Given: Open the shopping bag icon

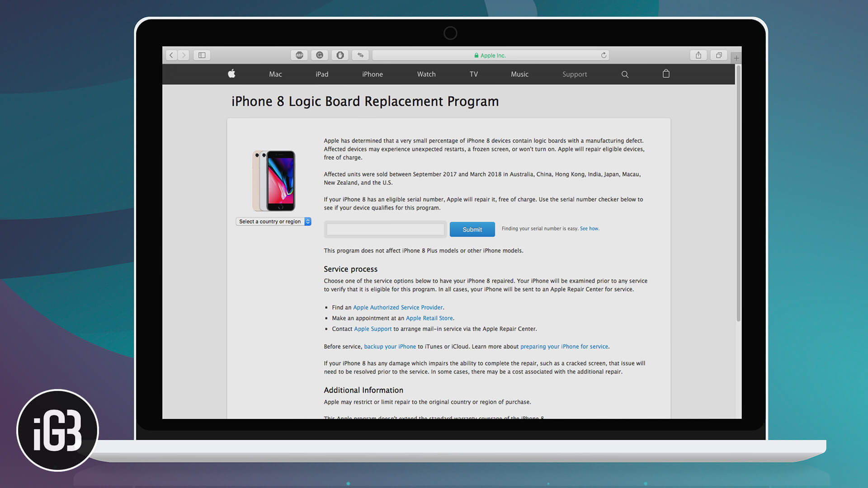Looking at the screenshot, I should [x=666, y=74].
